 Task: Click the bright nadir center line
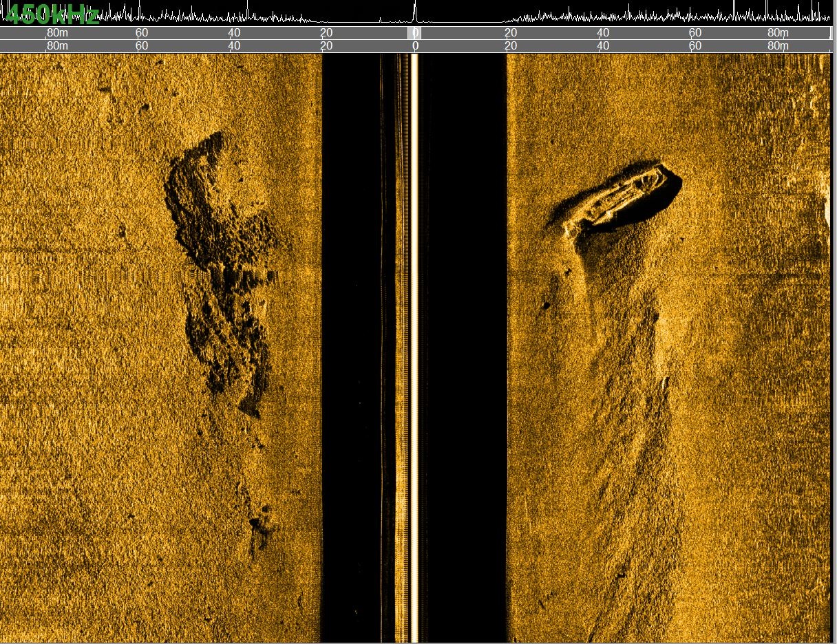coord(414,347)
